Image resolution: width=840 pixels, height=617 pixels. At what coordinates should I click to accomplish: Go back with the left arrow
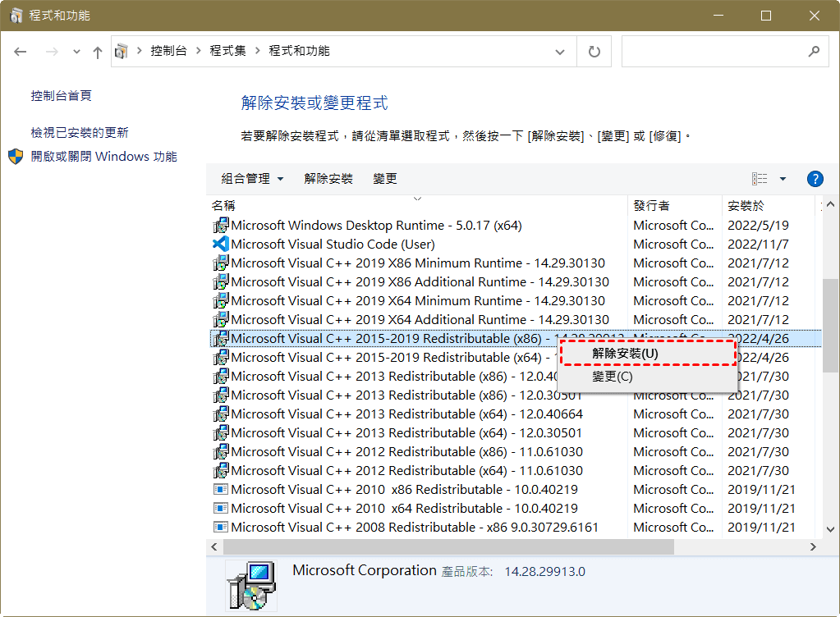click(21, 52)
